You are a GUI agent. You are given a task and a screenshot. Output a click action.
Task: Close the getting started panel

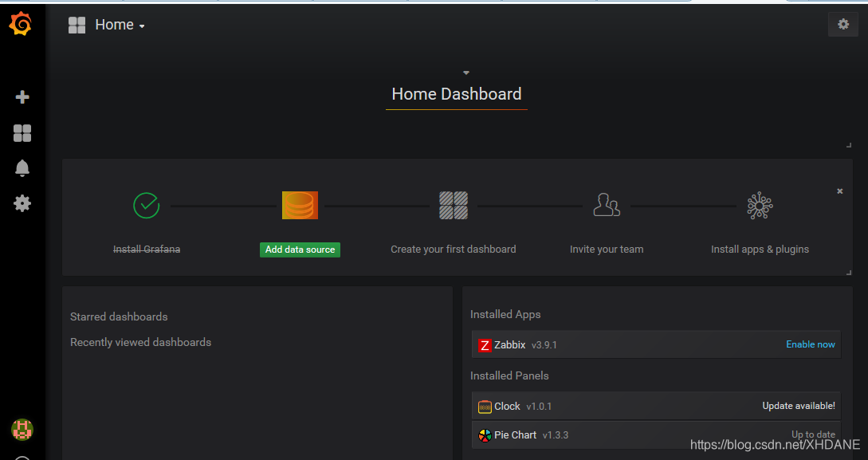click(x=840, y=191)
